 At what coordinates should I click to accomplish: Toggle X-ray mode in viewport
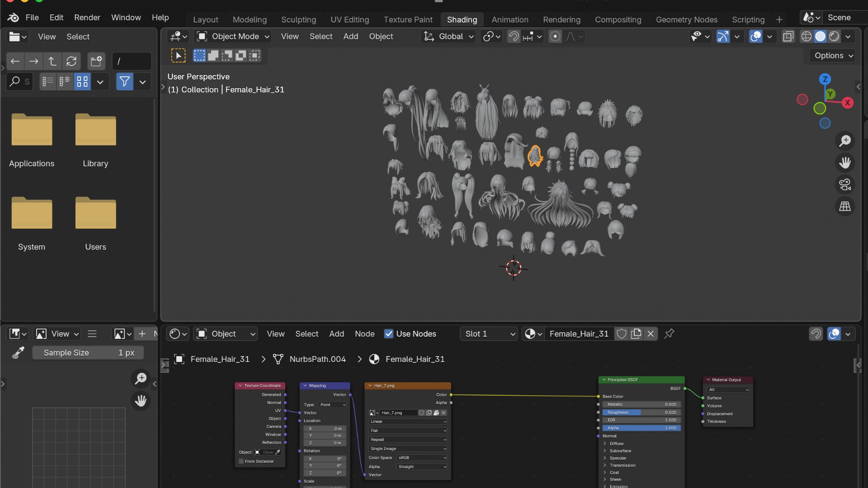tap(788, 37)
